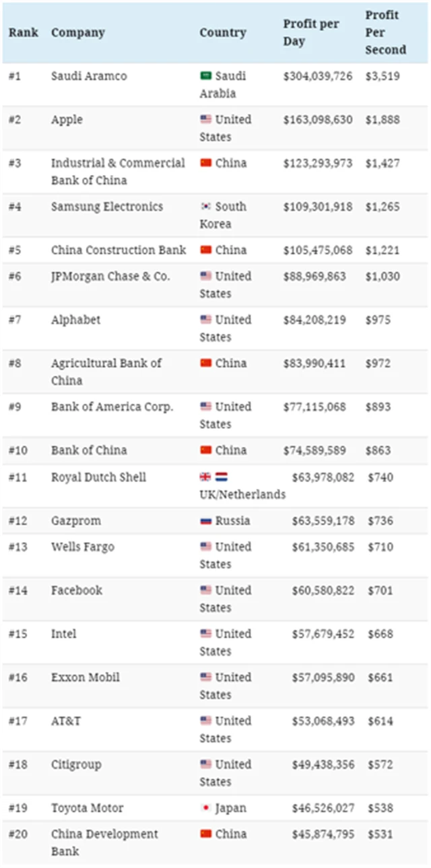Click the Profit Per Second column header
Viewport: 431px width, 868px height.
click(x=386, y=32)
